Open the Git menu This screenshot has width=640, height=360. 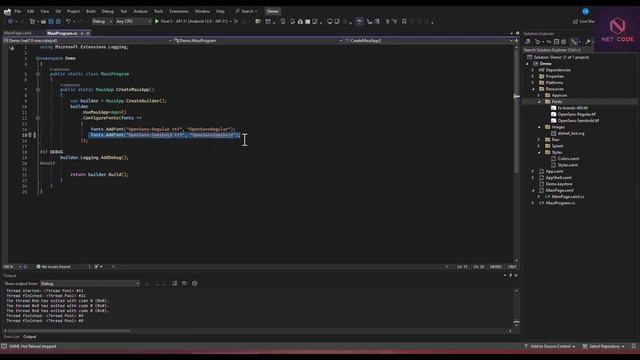[x=58, y=11]
